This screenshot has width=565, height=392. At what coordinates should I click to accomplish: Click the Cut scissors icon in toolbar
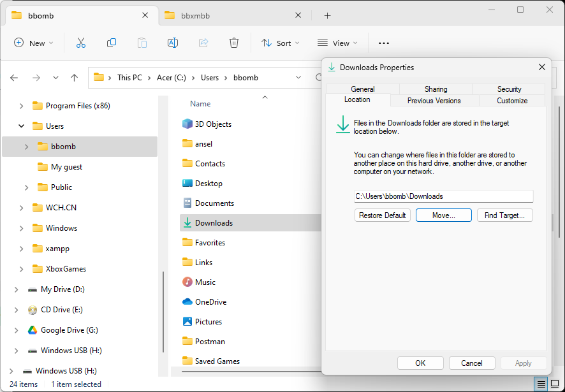click(x=81, y=43)
